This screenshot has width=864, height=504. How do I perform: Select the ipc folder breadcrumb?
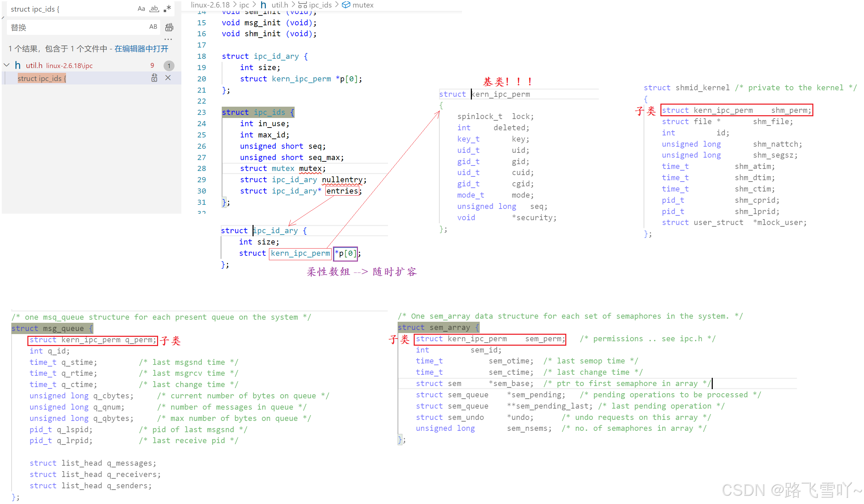click(244, 5)
